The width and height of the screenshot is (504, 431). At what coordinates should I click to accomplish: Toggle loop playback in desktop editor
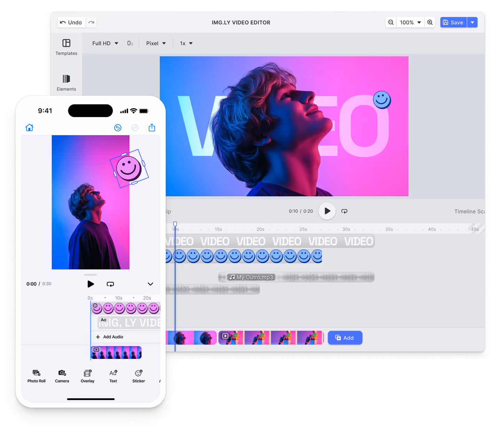[344, 211]
